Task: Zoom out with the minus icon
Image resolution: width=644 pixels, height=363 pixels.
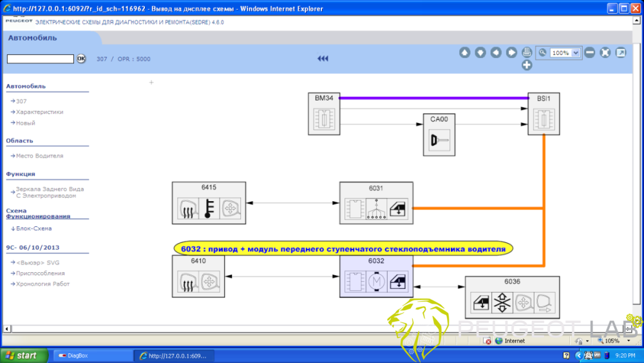Action: coord(589,53)
